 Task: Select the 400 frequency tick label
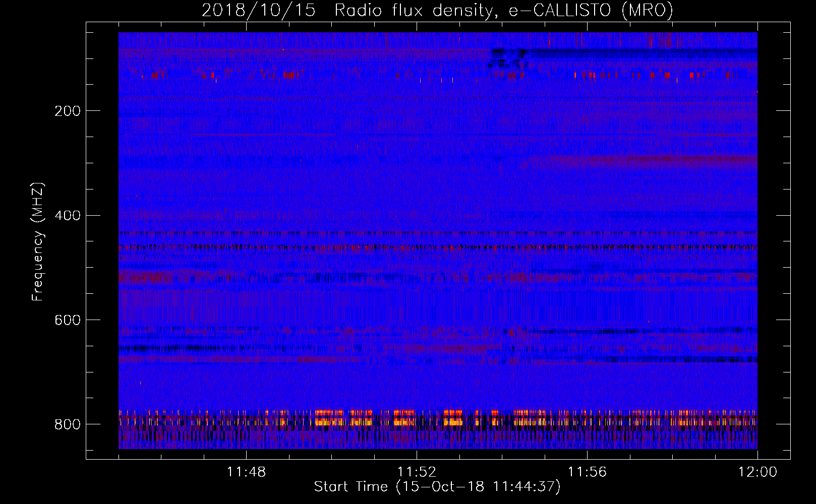coord(68,215)
